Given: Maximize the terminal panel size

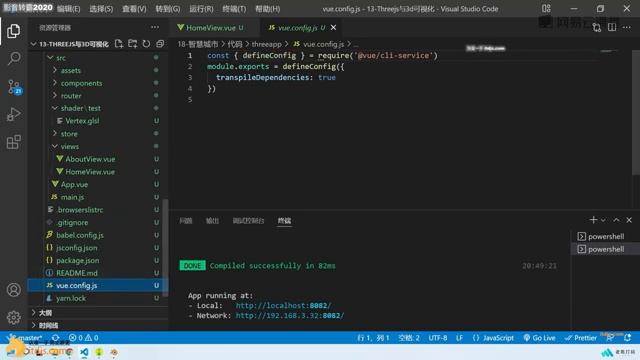Looking at the screenshot, I should [616, 220].
